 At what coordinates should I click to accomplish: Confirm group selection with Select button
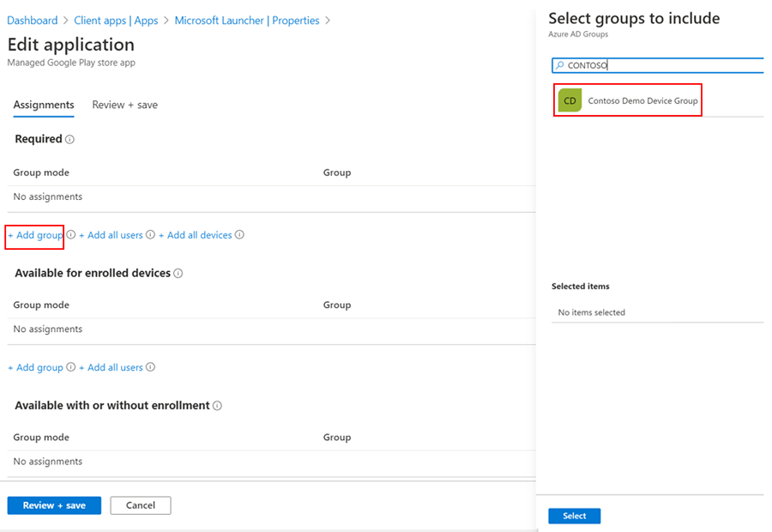[x=574, y=516]
